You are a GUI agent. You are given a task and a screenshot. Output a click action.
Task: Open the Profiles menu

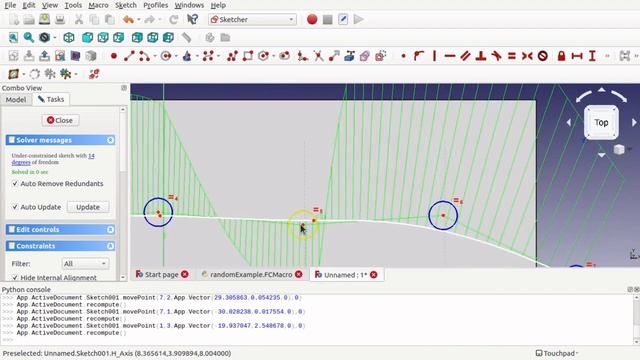(156, 5)
